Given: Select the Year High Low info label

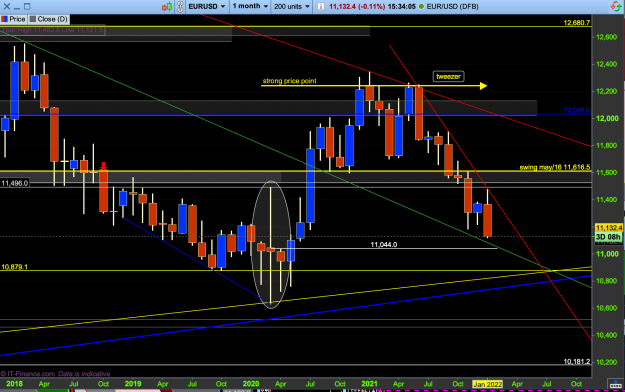Looking at the screenshot, I should click(x=52, y=30).
